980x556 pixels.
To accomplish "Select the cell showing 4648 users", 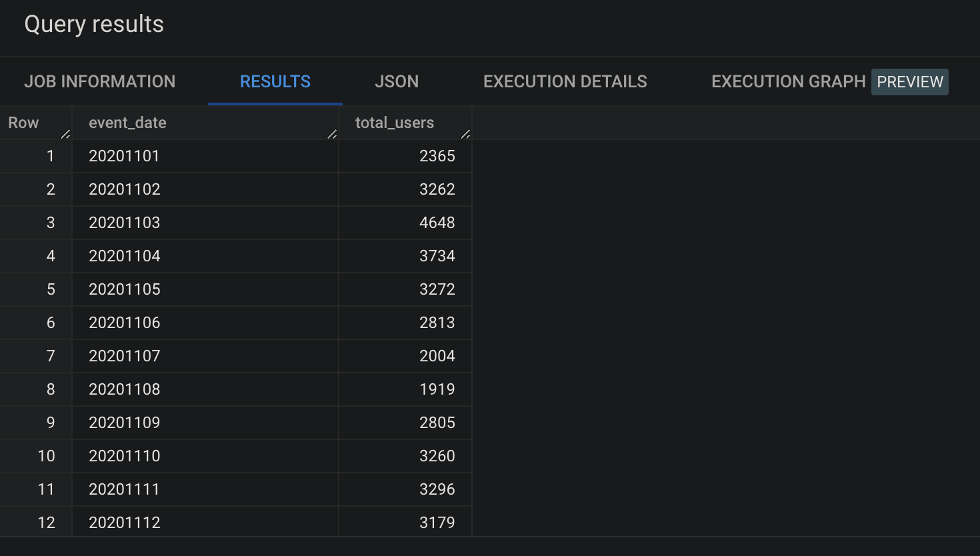I will 405,223.
